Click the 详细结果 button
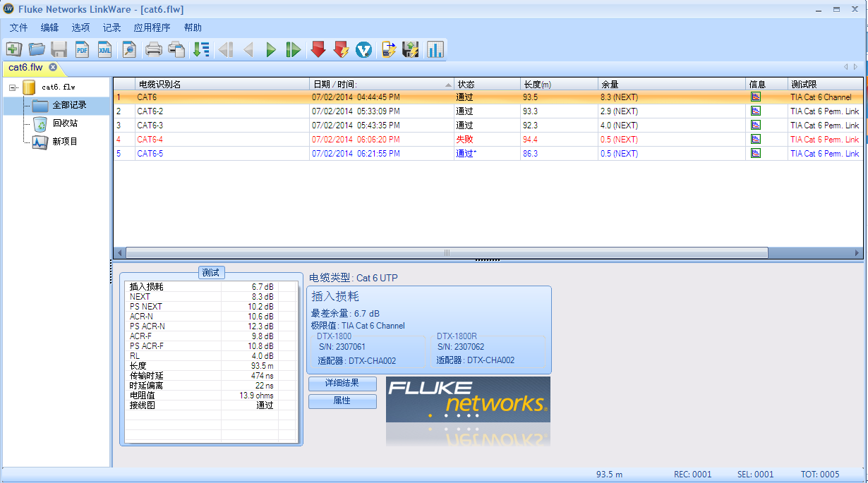Image resolution: width=868 pixels, height=483 pixels. (342, 384)
